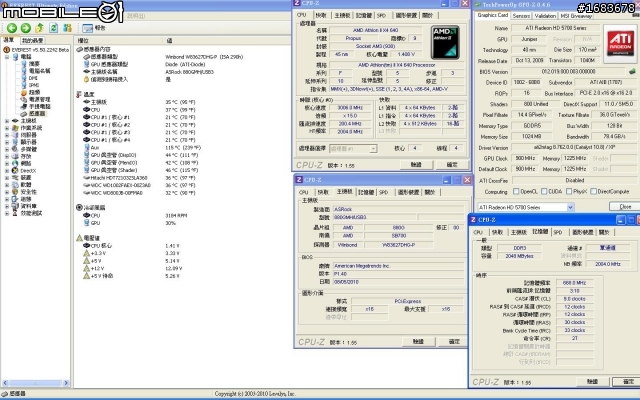Expand the Display (顯示器) tree node

7,142
